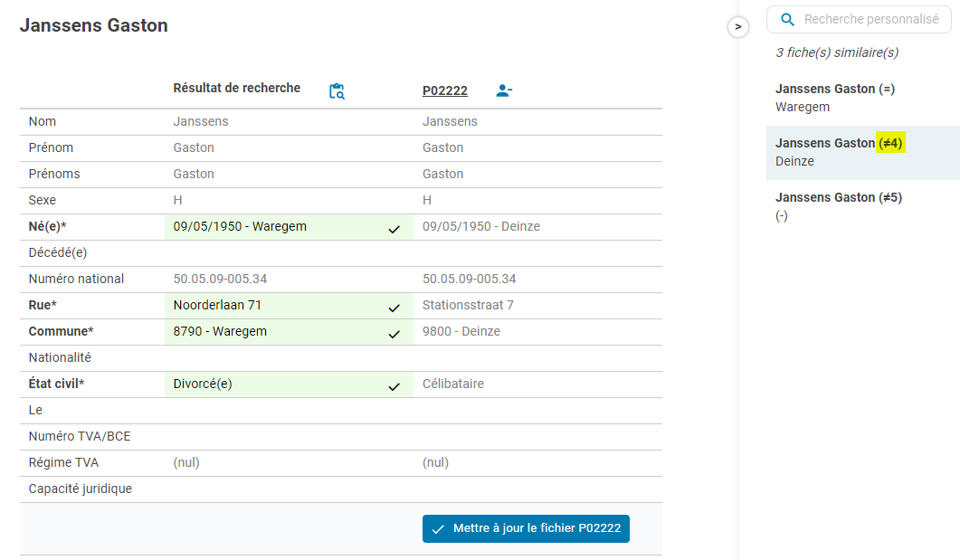Click Mettre à jour le fichier P02222
The width and height of the screenshot is (960, 560).
coord(526,528)
